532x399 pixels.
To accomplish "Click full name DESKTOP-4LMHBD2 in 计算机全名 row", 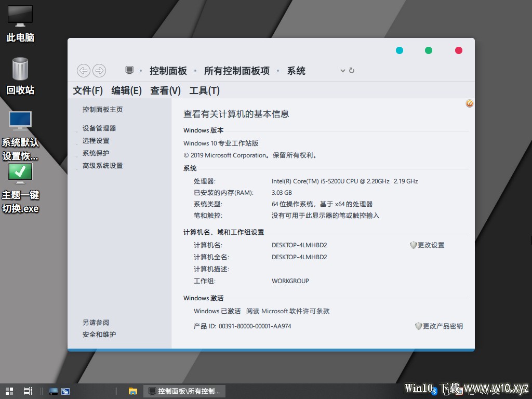I will 299,257.
